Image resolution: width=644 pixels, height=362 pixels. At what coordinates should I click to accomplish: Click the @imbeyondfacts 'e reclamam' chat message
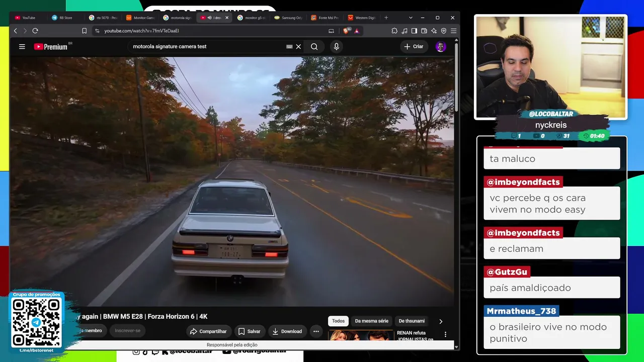coord(552,249)
